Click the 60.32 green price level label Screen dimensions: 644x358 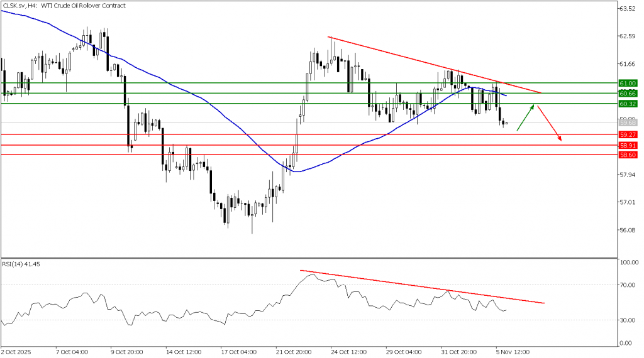(628, 104)
